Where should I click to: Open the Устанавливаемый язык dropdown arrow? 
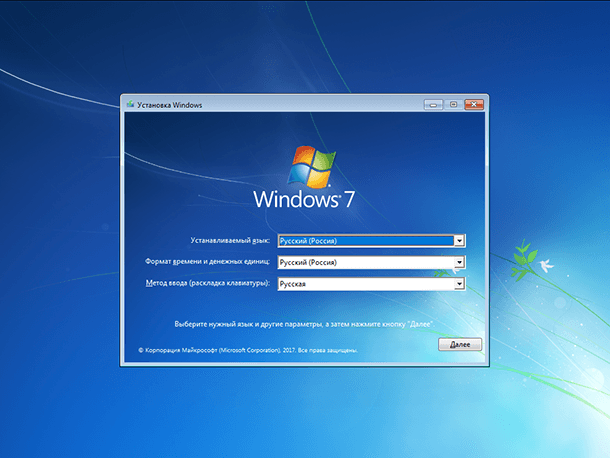pyautogui.click(x=459, y=241)
